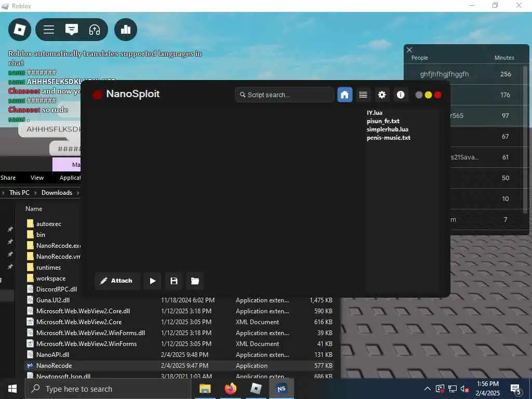Viewport: 532px width, 399px height.
Task: Focus the Script search field
Action: pyautogui.click(x=284, y=95)
